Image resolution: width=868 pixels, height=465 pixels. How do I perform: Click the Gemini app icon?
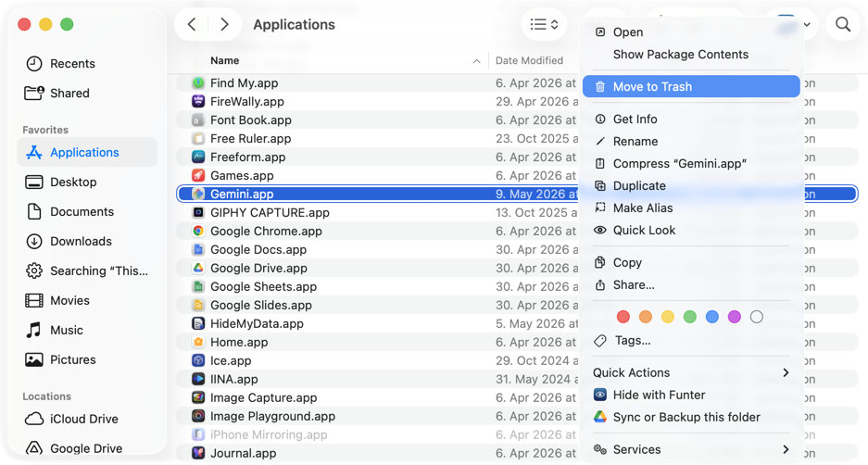(x=198, y=194)
